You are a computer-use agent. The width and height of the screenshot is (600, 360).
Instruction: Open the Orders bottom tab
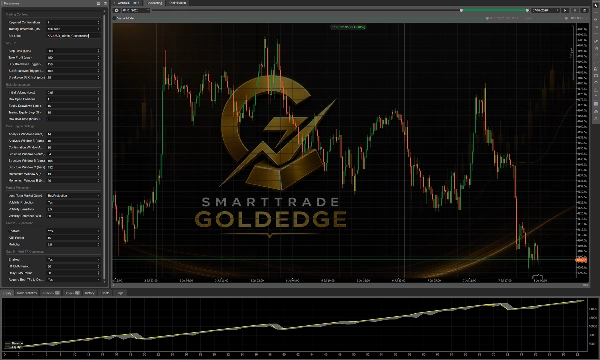(72, 293)
